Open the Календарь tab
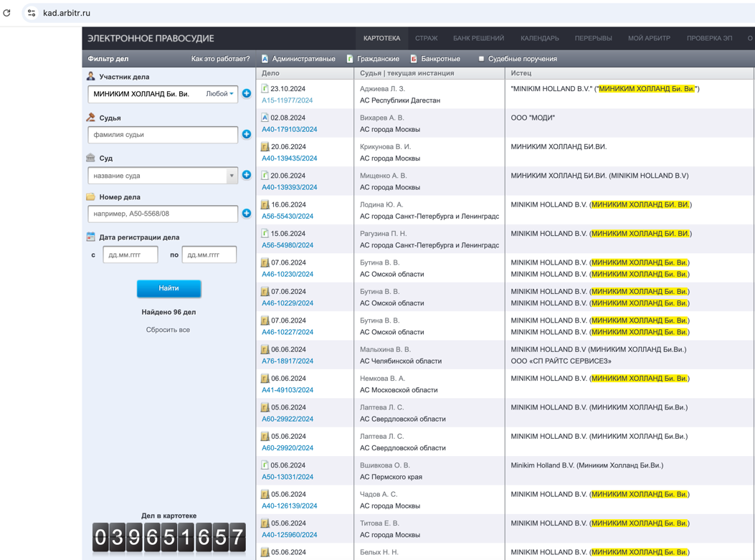Viewport: 755px width, 560px height. point(540,38)
